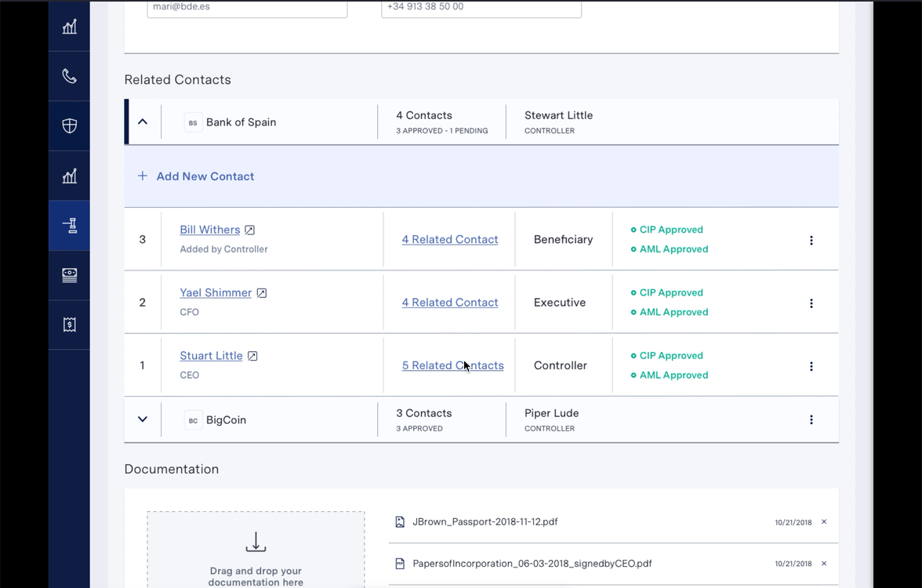Expand the BigCoin contacts group

coord(143,419)
